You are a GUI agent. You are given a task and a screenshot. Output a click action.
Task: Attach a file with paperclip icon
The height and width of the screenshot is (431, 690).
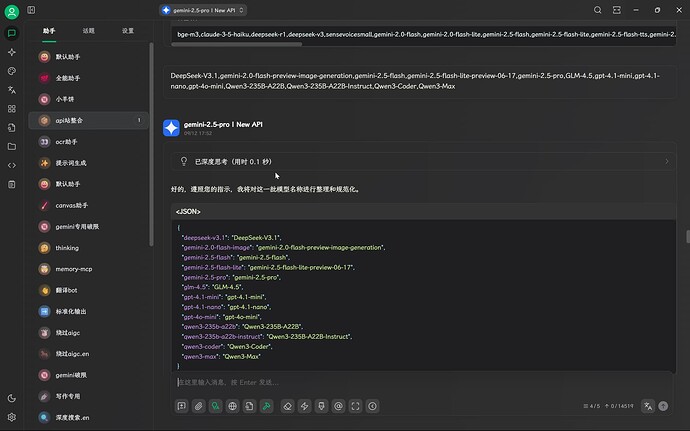198,406
